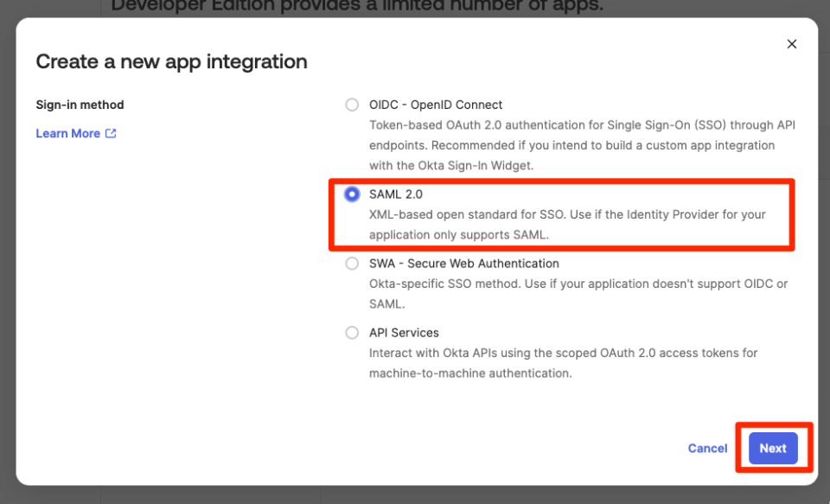Close the dialog with the X
Viewport: 830px width, 504px height.
(792, 43)
